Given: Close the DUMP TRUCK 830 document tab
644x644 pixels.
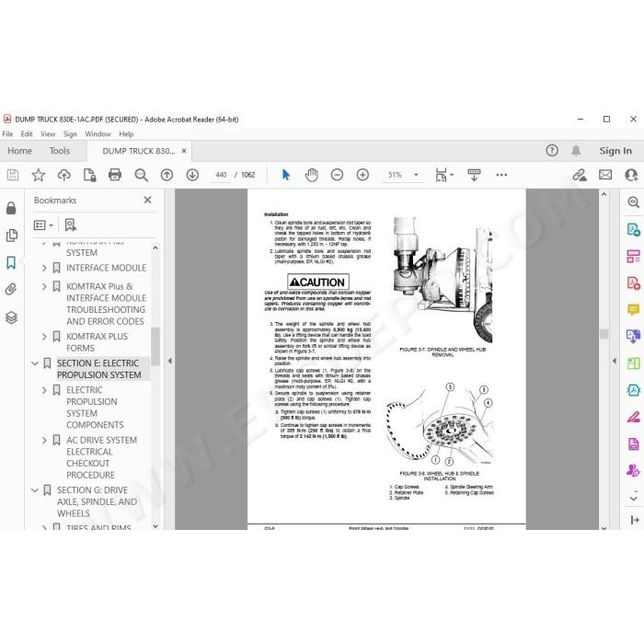Looking at the screenshot, I should 184,151.
